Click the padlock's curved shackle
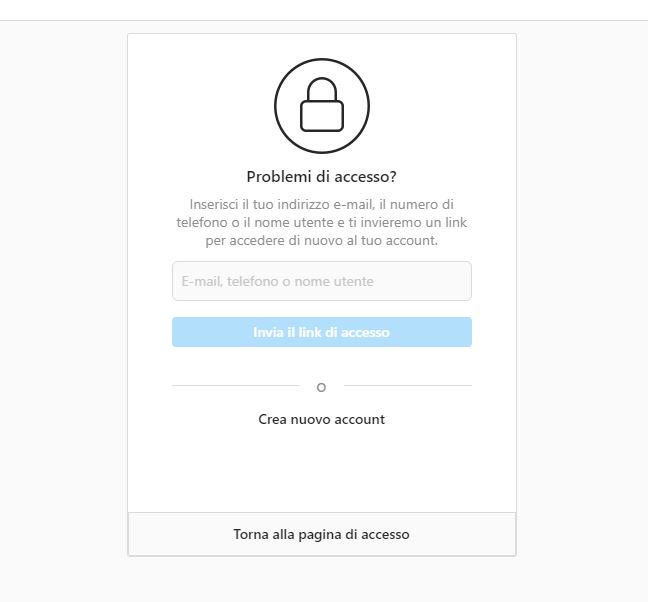 (x=322, y=88)
